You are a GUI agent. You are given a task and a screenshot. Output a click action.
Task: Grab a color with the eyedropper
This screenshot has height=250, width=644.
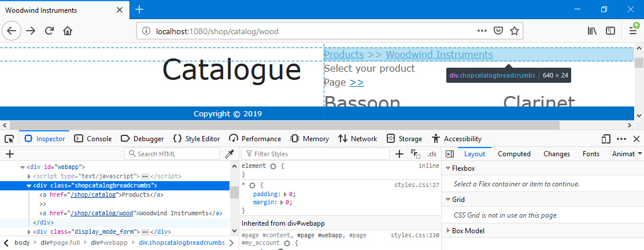[x=229, y=154]
